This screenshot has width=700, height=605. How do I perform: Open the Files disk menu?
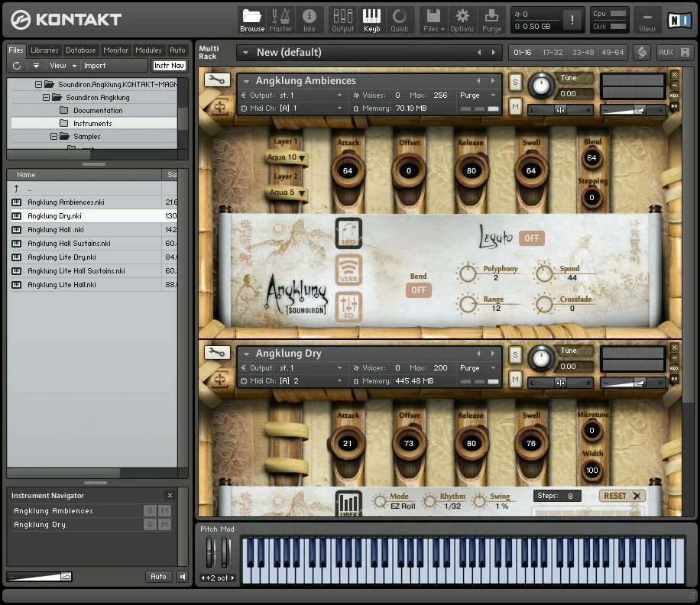(x=434, y=21)
